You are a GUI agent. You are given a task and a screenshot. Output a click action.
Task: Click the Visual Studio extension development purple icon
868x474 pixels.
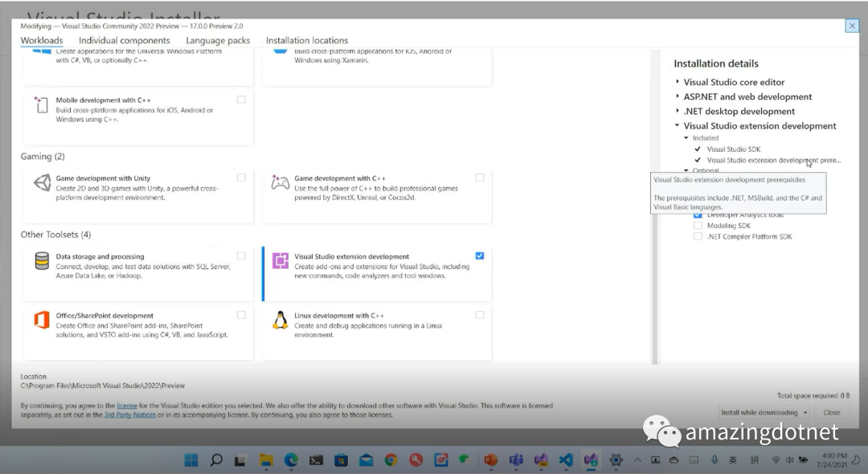click(x=280, y=260)
